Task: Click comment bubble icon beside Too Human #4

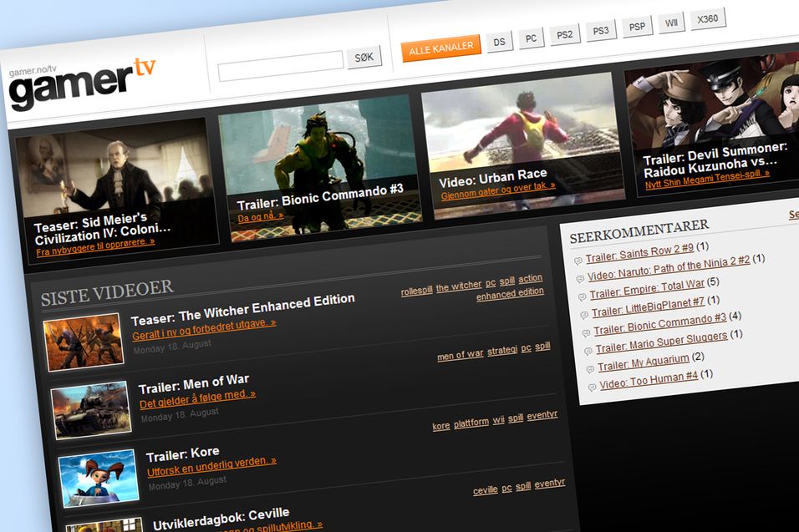Action: click(x=592, y=388)
